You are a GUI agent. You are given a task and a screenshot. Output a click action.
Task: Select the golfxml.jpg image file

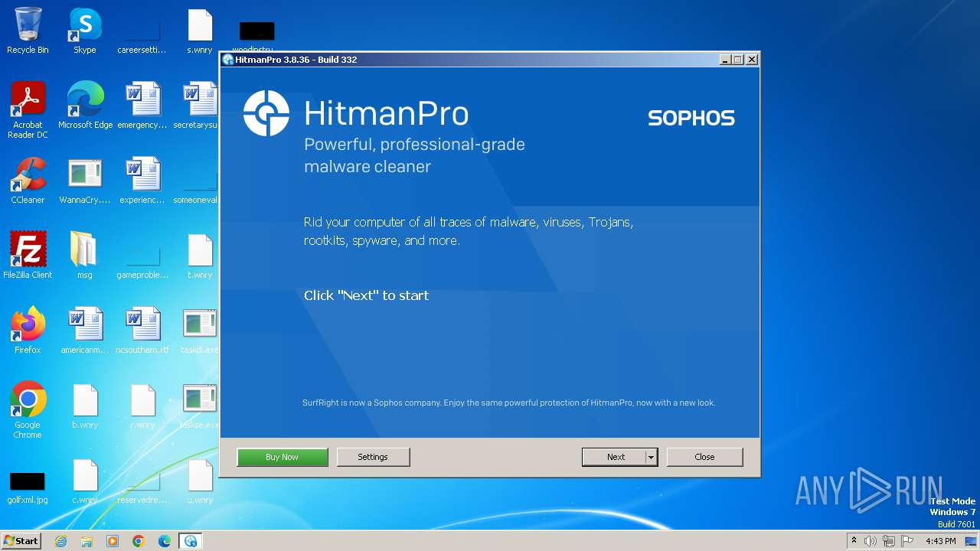point(28,487)
